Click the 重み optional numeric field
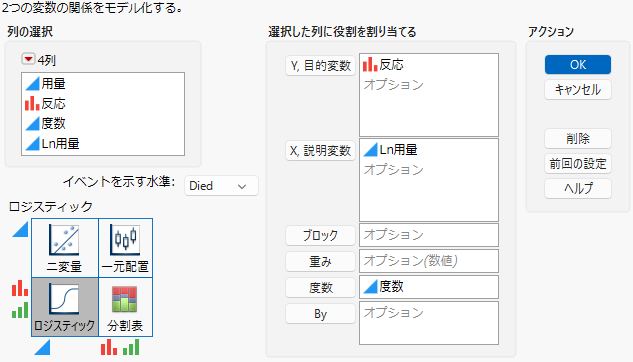Image resolution: width=633 pixels, height=362 pixels. tap(429, 261)
